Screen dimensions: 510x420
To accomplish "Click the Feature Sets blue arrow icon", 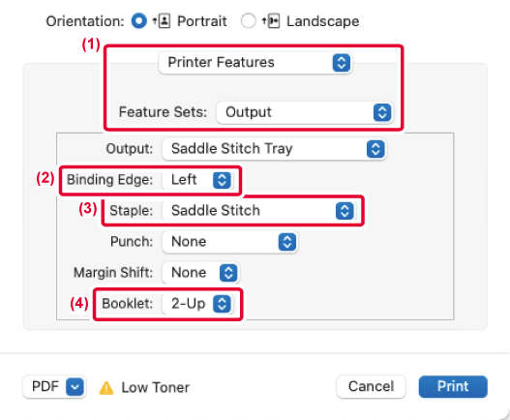I will pyautogui.click(x=382, y=112).
